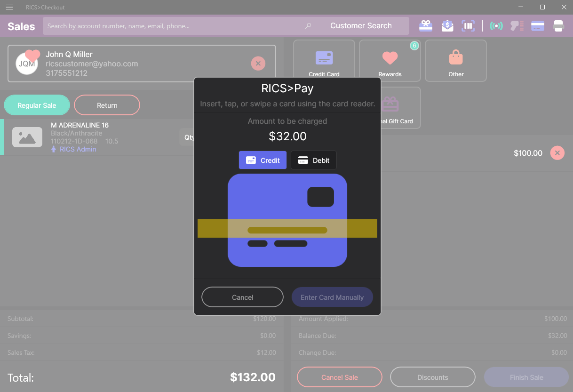The width and height of the screenshot is (573, 392).
Task: Click the gift card icon in toolbar
Action: click(x=426, y=26)
